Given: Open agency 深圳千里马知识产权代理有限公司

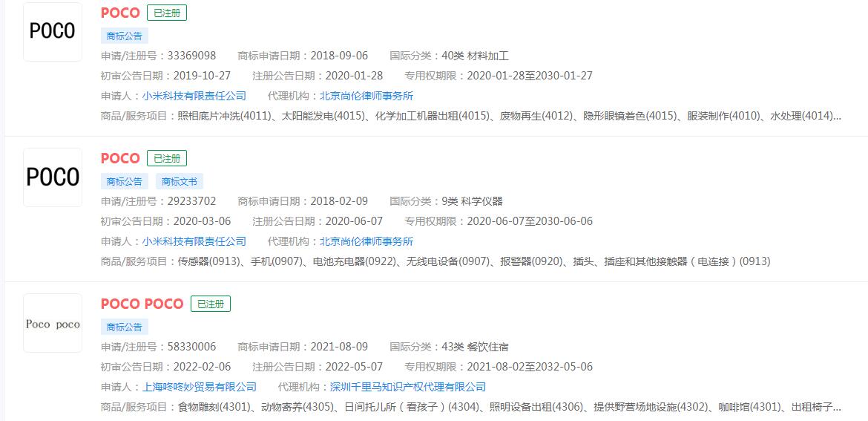Looking at the screenshot, I should click(408, 387).
